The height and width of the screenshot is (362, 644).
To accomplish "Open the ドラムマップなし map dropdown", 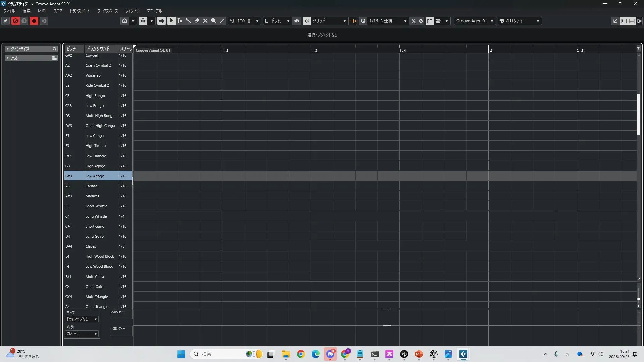I will pos(82,319).
